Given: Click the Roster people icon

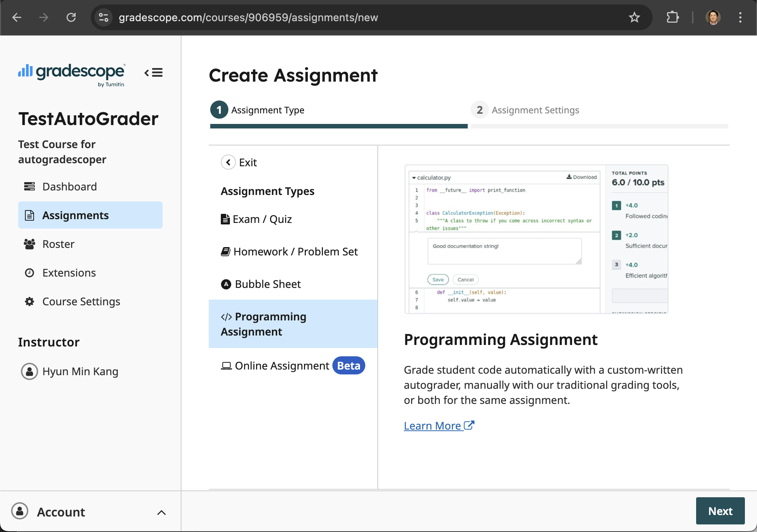Looking at the screenshot, I should pyautogui.click(x=29, y=244).
